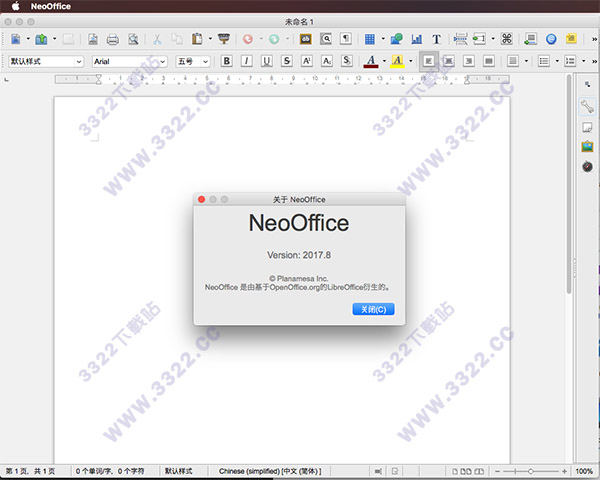This screenshot has width=600, height=480.
Task: Expand Open file dropdown arrow
Action: click(54, 39)
